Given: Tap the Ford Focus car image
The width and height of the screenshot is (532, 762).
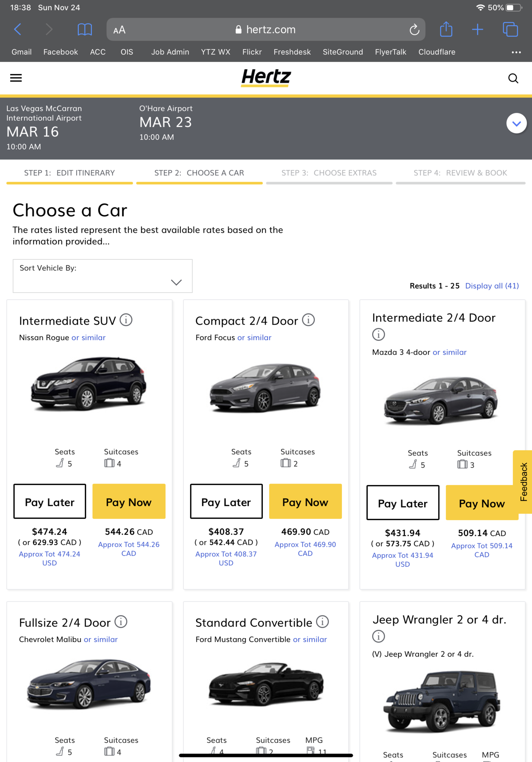Looking at the screenshot, I should (x=265, y=388).
